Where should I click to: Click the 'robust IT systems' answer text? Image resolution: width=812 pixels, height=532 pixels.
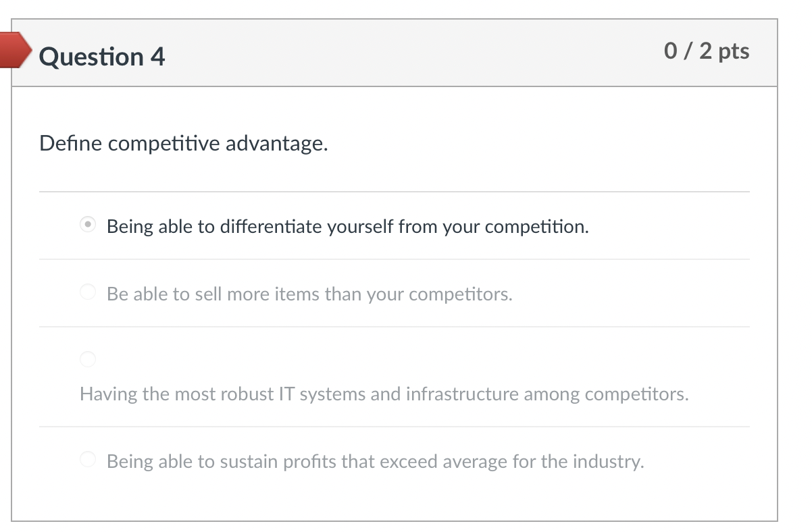click(384, 394)
